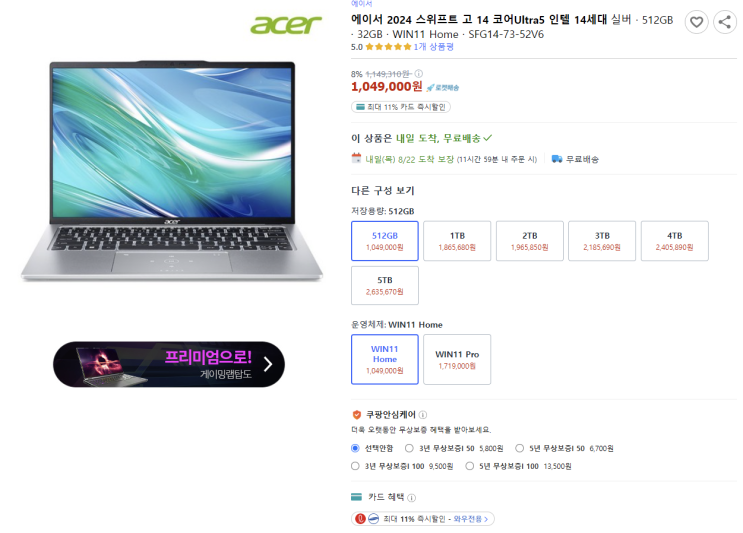
Task: Select the 5TB storage configuration
Action: [x=385, y=286]
